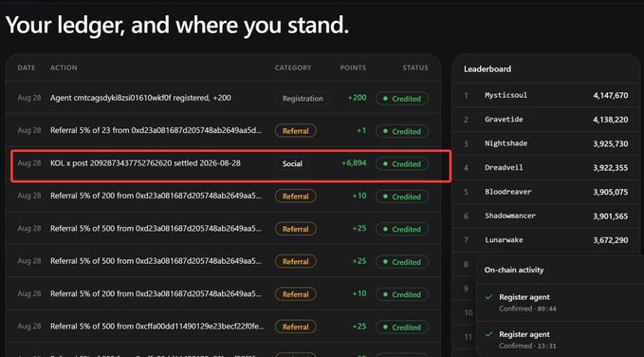
Task: Click Gravetide's score 4,138,220
Action: [610, 120]
